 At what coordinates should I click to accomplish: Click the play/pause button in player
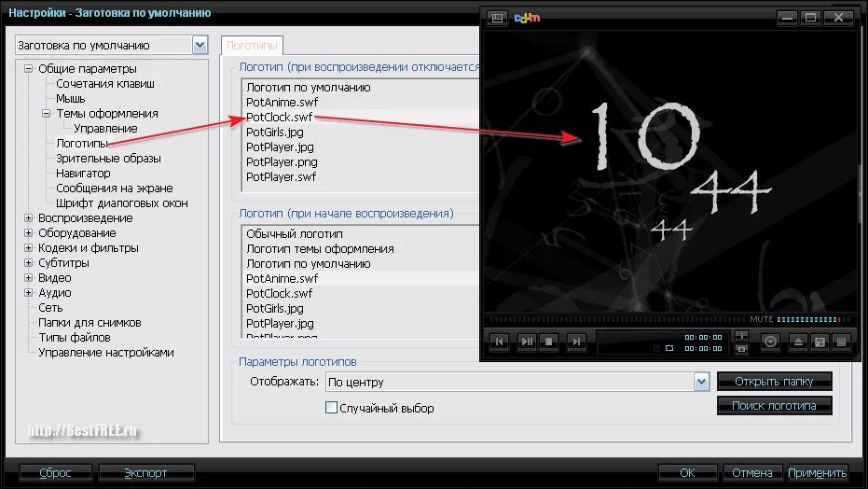527,342
